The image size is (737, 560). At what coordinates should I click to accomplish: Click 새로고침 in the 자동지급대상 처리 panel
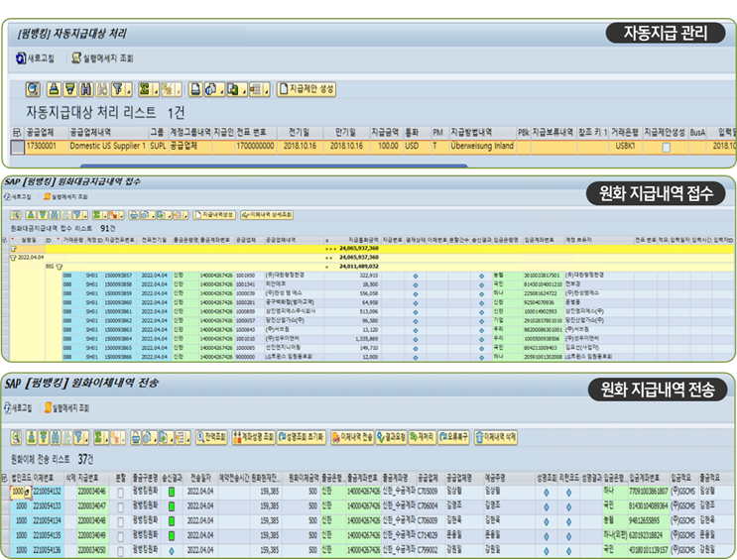pos(36,57)
